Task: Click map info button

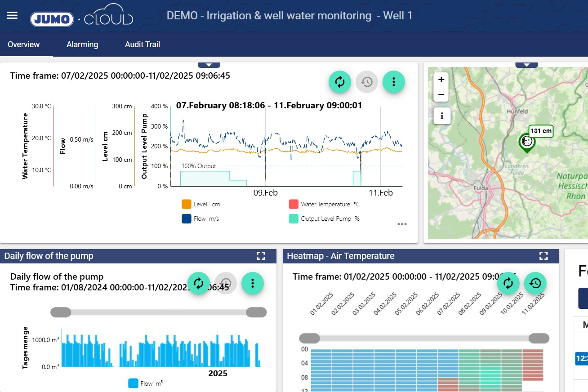Action: pos(441,116)
